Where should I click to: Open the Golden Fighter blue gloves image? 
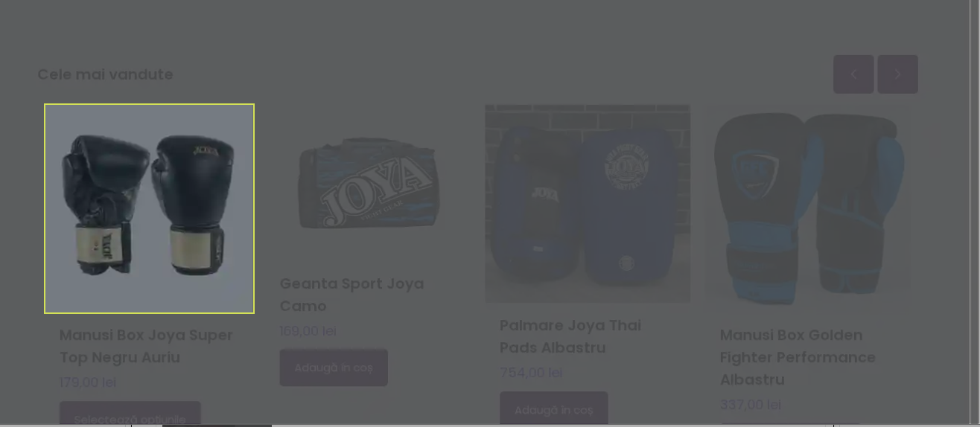coord(808,208)
